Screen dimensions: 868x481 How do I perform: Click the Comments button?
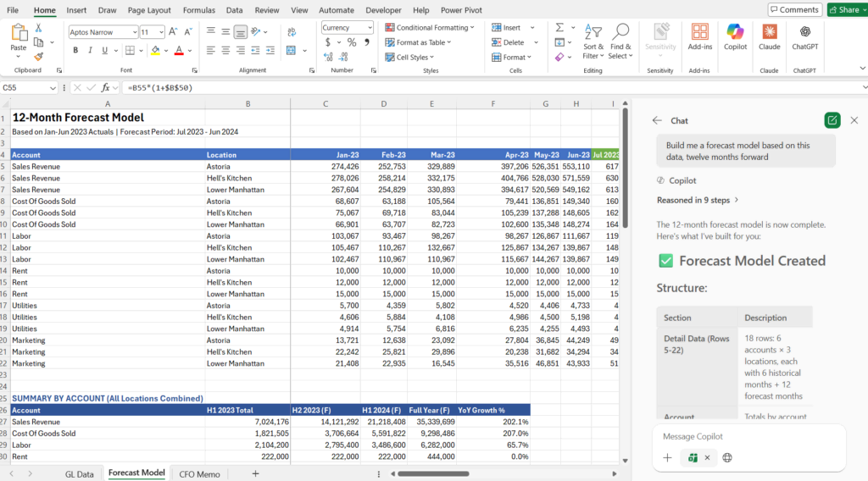point(794,9)
